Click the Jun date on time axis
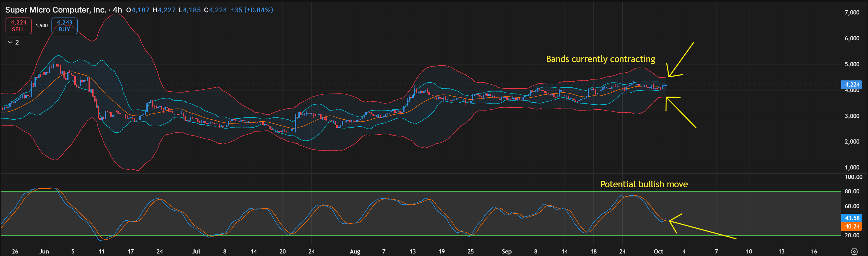 point(44,252)
